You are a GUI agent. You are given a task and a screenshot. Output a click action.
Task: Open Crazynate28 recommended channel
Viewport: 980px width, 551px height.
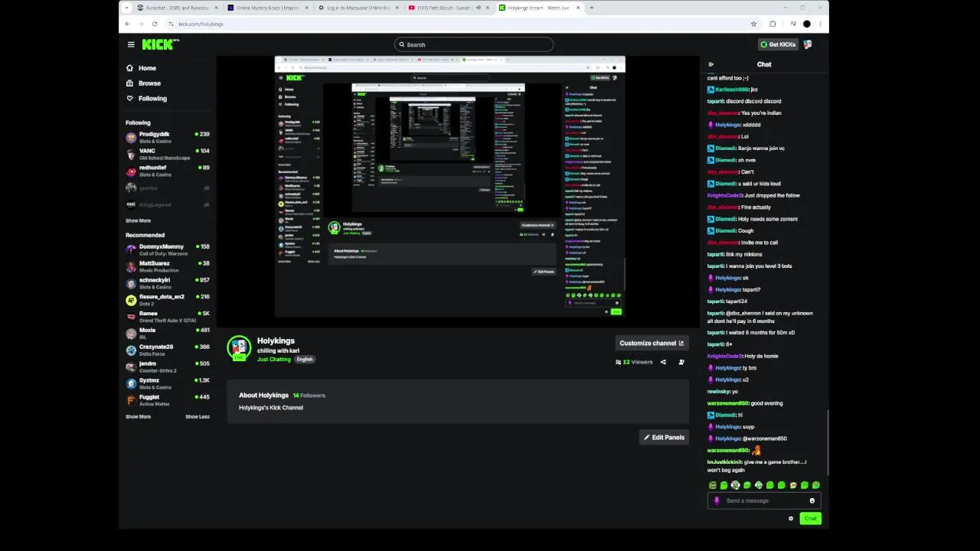coord(168,350)
